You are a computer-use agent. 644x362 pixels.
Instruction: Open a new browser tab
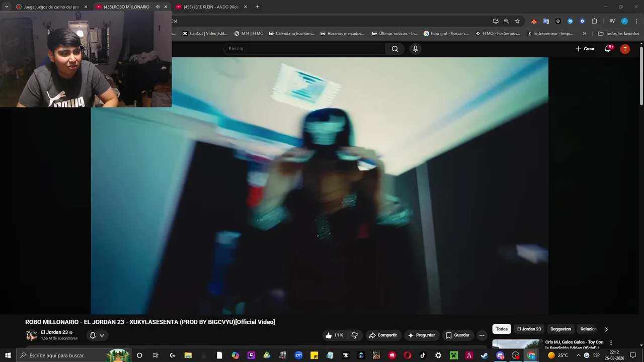(258, 7)
